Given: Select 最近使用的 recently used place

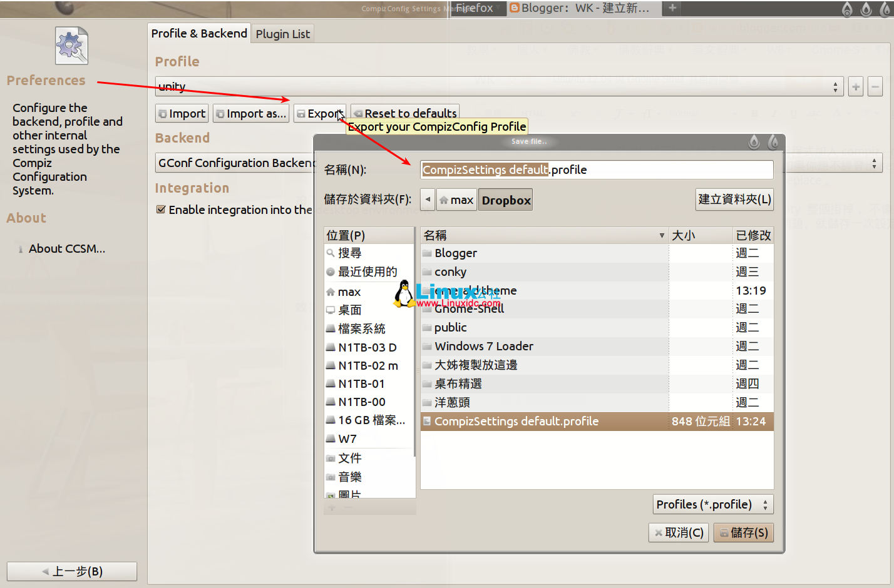Looking at the screenshot, I should coord(369,271).
